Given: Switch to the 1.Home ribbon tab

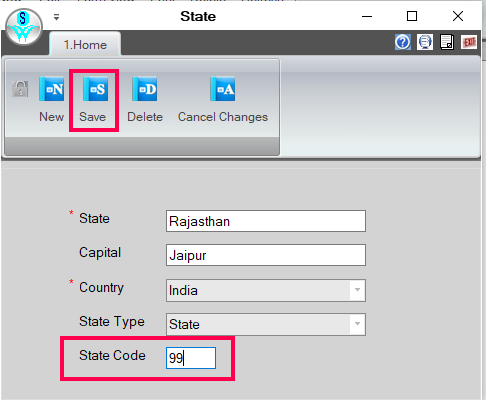Looking at the screenshot, I should (x=85, y=45).
